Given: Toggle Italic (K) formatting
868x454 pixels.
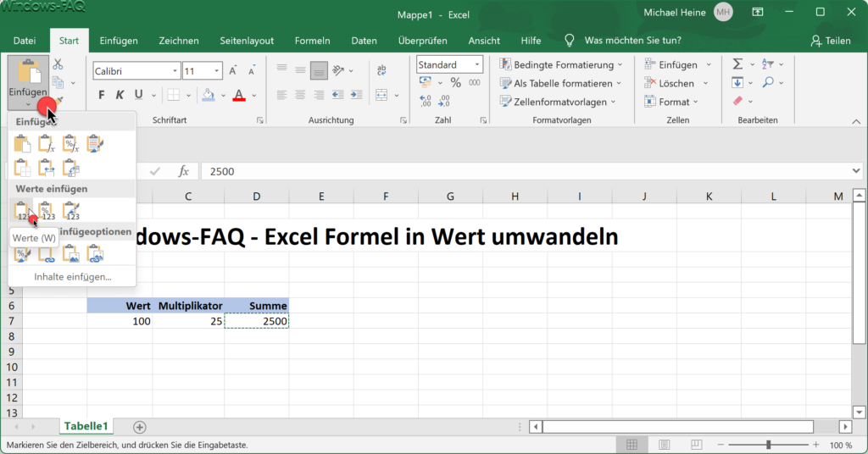Looking at the screenshot, I should coord(120,95).
